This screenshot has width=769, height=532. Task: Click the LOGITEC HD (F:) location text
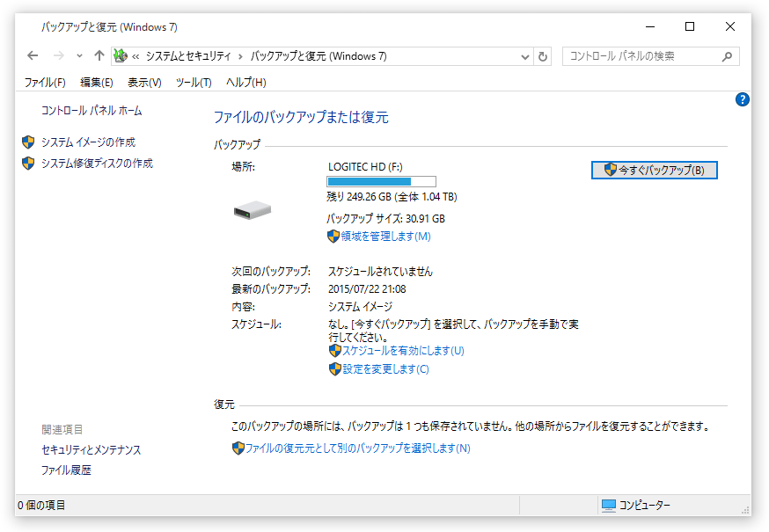[x=365, y=167]
